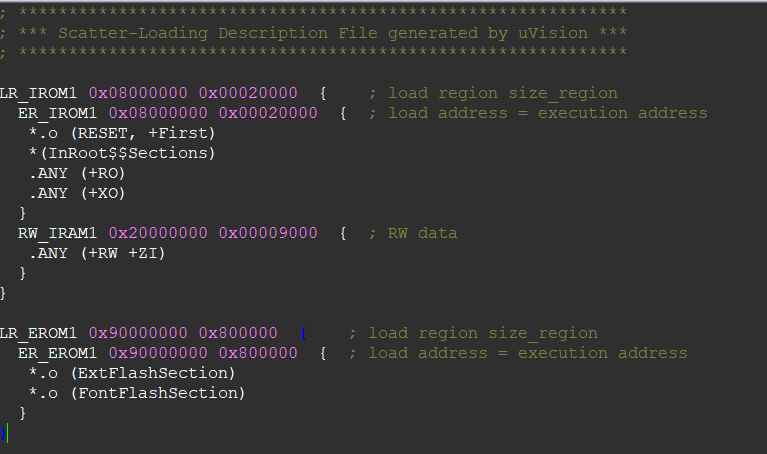Click the RW_IRAM1 size value 0x00009000

pyautogui.click(x=268, y=233)
